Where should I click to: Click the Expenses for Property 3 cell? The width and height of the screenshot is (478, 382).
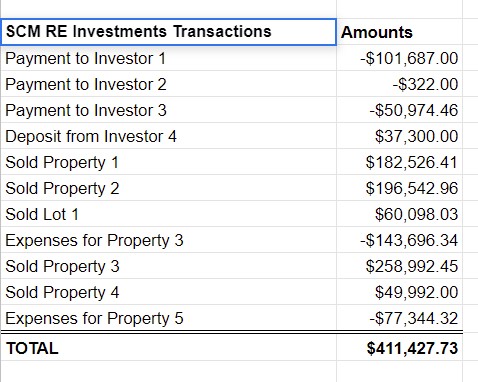[x=168, y=240]
